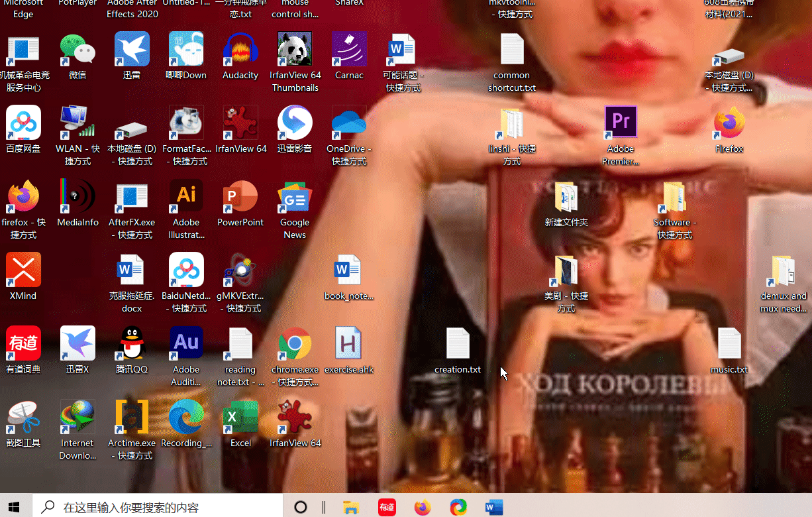812x517 pixels.
Task: Launch the 截图工具 snipping tool icon
Action: (x=23, y=417)
